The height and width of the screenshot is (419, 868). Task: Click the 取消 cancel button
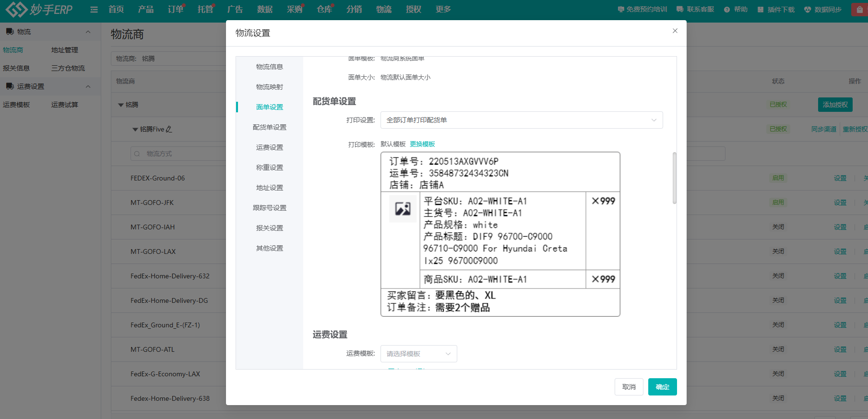pyautogui.click(x=629, y=387)
